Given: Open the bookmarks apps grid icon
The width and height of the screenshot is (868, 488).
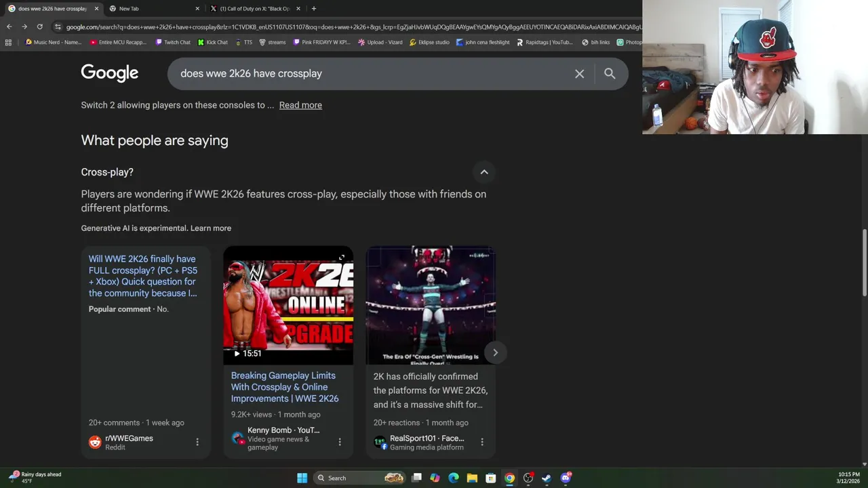Looking at the screenshot, I should 8,42.
